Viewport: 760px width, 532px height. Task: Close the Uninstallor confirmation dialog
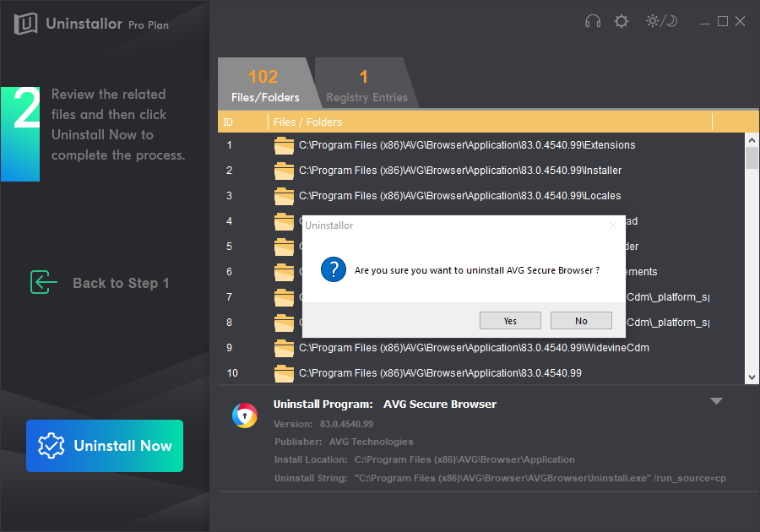613,225
